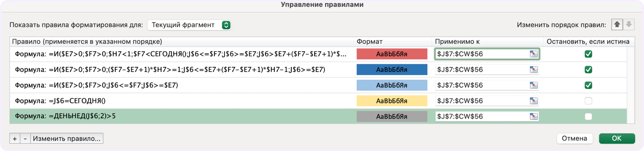Delete rule with minus button
The width and height of the screenshot is (644, 151).
pos(25,138)
